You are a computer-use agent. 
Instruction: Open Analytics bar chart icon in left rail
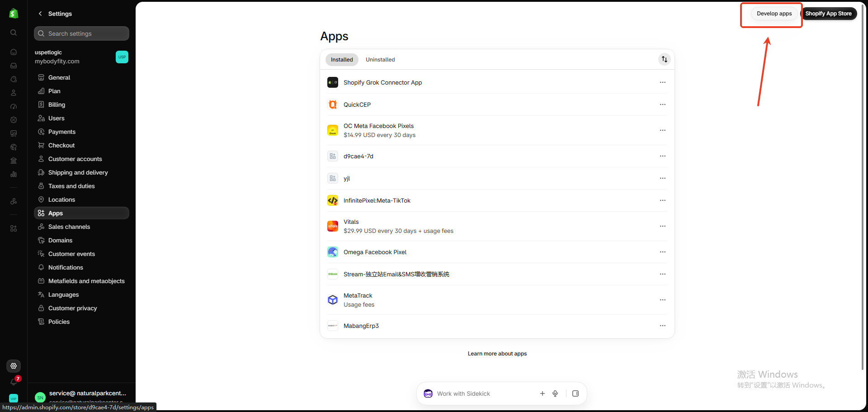pyautogui.click(x=14, y=174)
